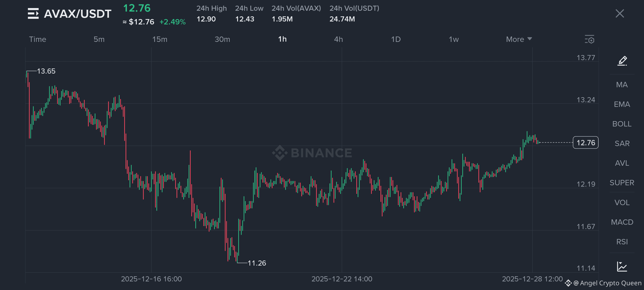Click the 13.77 price axis label

pyautogui.click(x=586, y=58)
